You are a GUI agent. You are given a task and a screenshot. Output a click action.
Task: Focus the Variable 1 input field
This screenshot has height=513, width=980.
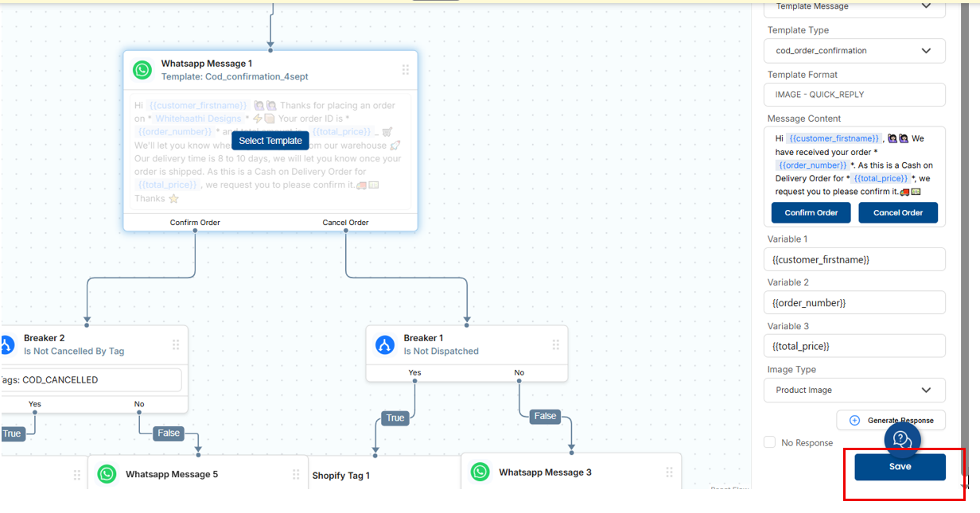(x=854, y=259)
